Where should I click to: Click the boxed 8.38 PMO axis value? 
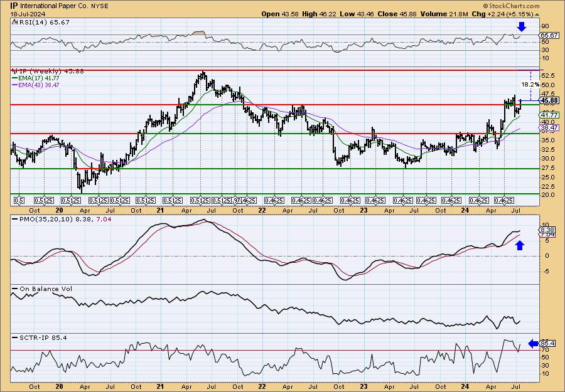pyautogui.click(x=547, y=230)
